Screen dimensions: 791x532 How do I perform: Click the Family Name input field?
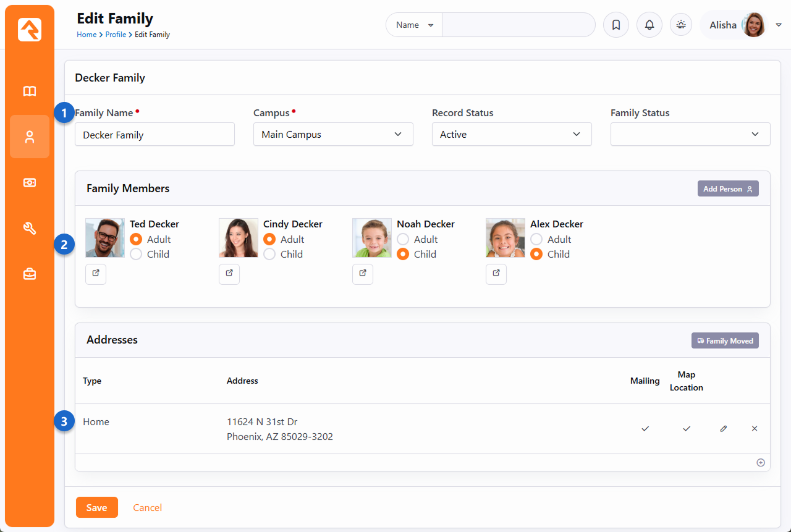[154, 134]
